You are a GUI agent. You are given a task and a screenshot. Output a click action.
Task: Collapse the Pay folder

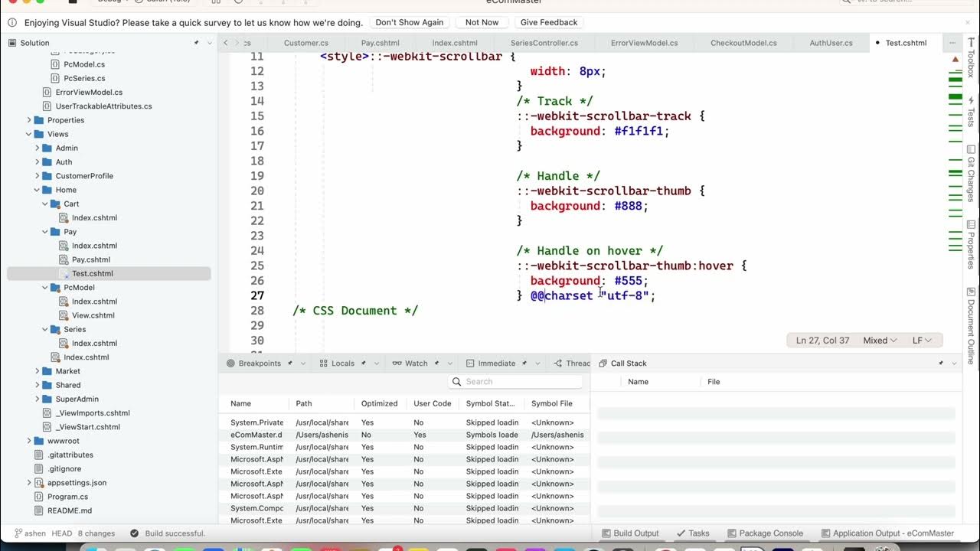45,232
